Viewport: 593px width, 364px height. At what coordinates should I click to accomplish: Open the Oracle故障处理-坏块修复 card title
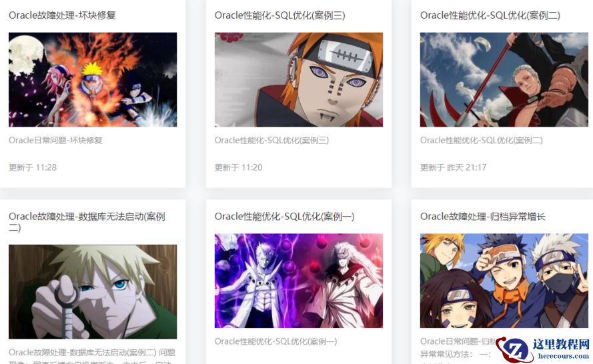click(62, 15)
